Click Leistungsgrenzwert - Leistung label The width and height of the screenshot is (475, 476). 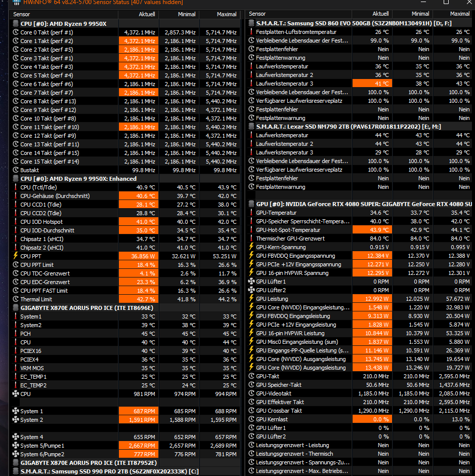292,445
